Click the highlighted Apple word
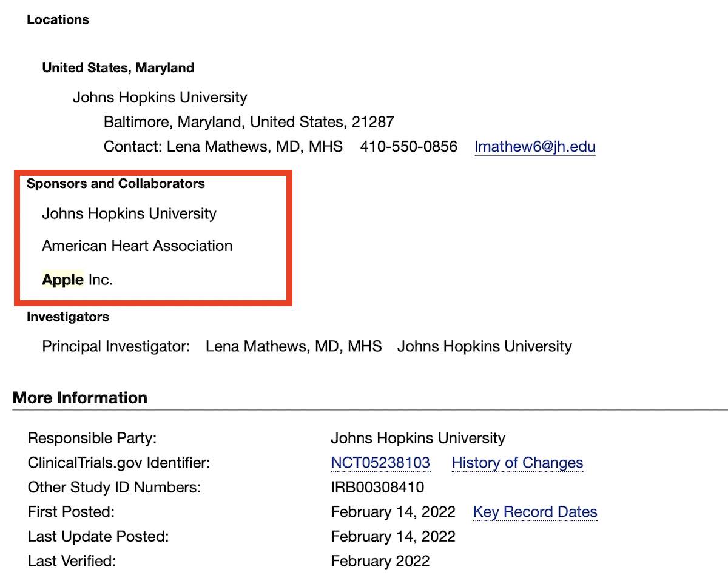The image size is (728, 578). (x=62, y=280)
